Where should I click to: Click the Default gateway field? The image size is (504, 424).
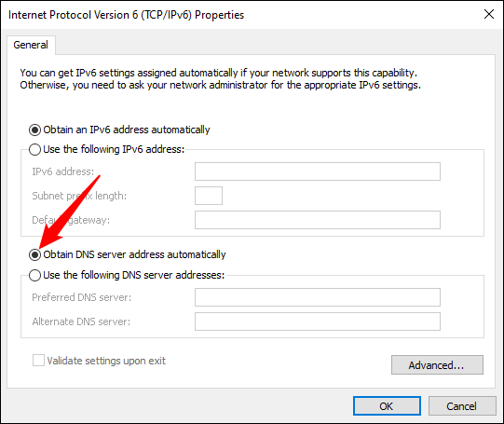coord(318,220)
